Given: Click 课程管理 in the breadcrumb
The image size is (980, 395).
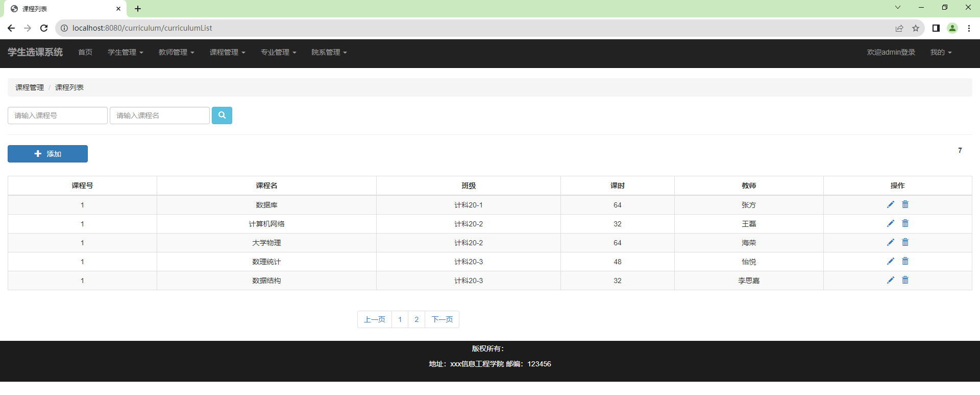Looking at the screenshot, I should tap(30, 87).
